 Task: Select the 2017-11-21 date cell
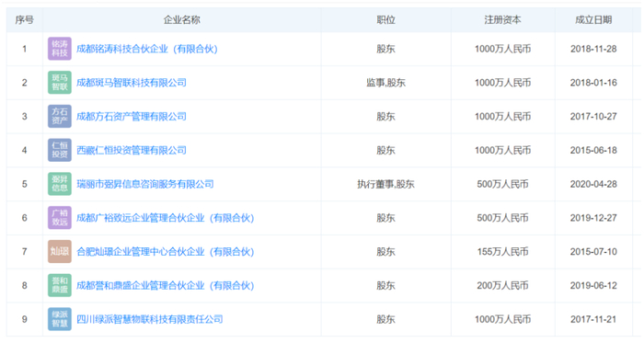[593, 319]
